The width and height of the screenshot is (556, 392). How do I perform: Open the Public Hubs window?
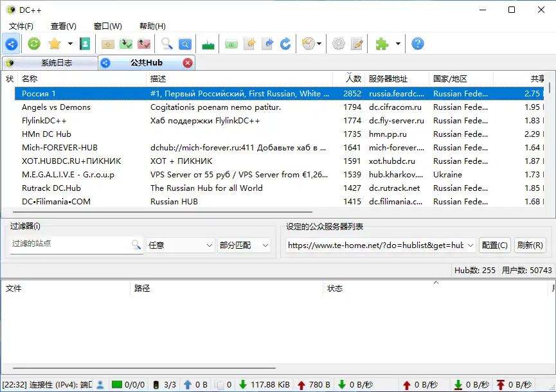11,44
